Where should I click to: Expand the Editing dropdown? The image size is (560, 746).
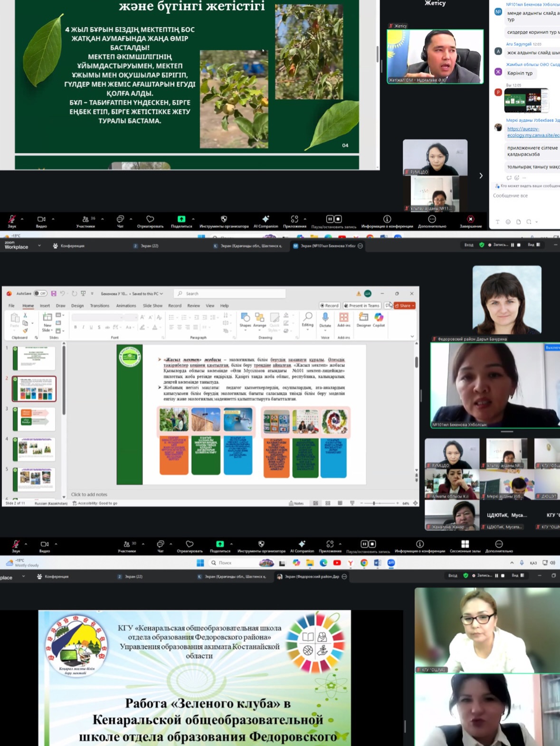click(307, 319)
